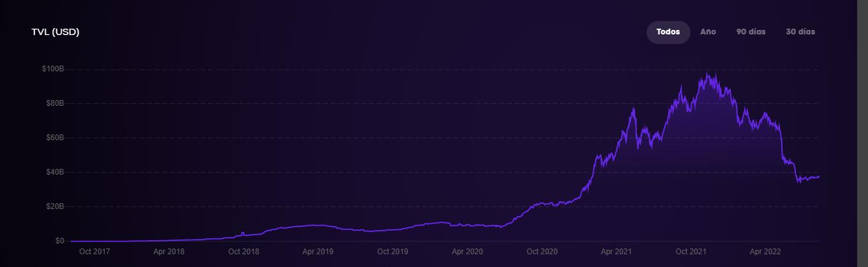Click the $20B y-axis label

coord(54,206)
